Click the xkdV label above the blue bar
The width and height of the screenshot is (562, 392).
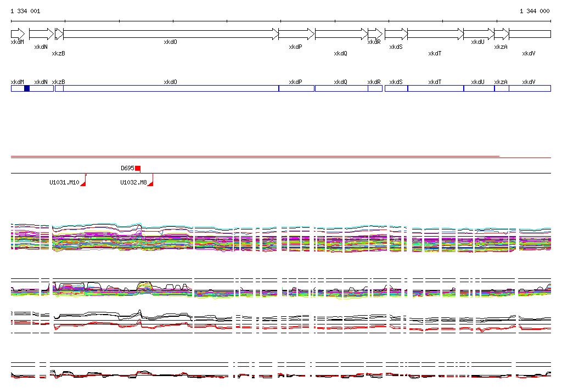(x=529, y=82)
